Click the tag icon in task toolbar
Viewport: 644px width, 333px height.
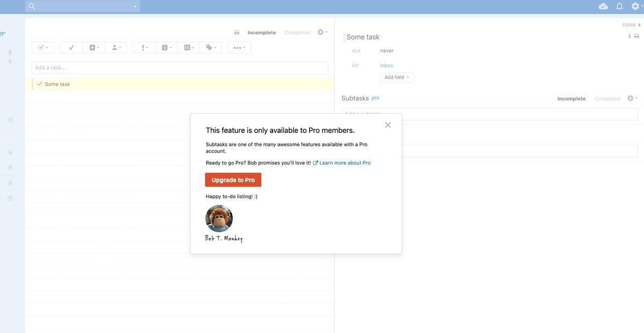(x=210, y=48)
